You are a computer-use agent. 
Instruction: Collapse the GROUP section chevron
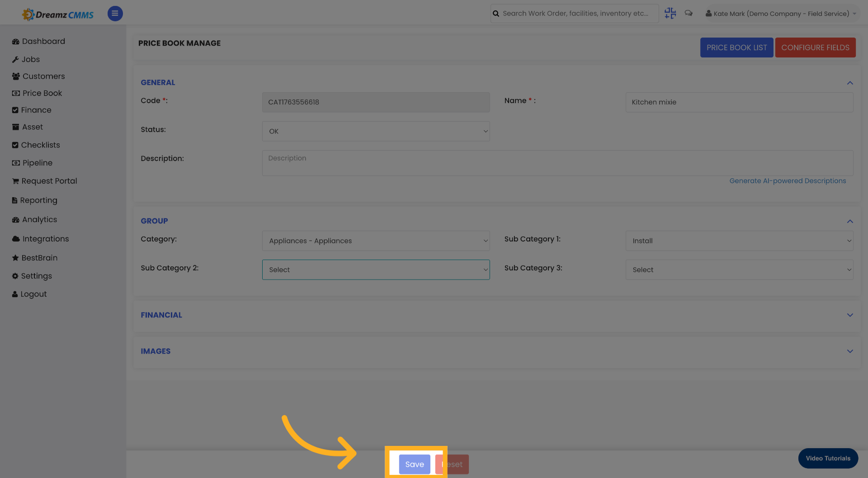click(849, 221)
